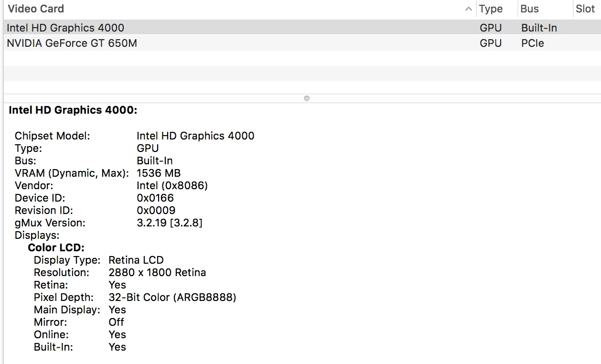The image size is (601, 364).
Task: Sort by the Video Card column header
Action: coord(36,9)
